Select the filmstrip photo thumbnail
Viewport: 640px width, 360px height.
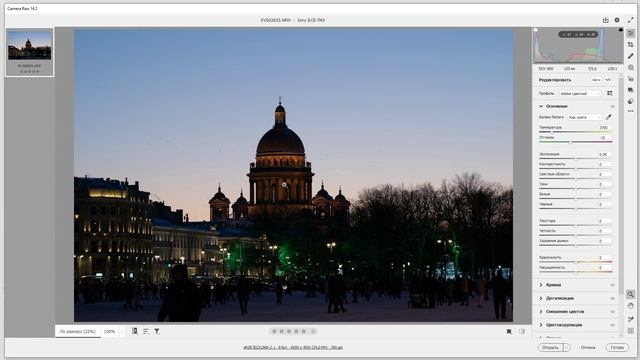[x=29, y=45]
